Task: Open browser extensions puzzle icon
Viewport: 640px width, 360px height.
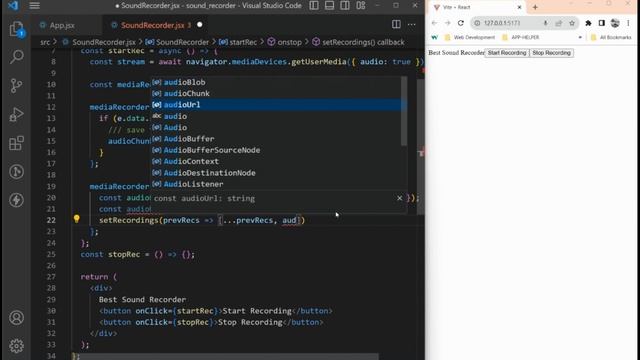Action: point(588,23)
